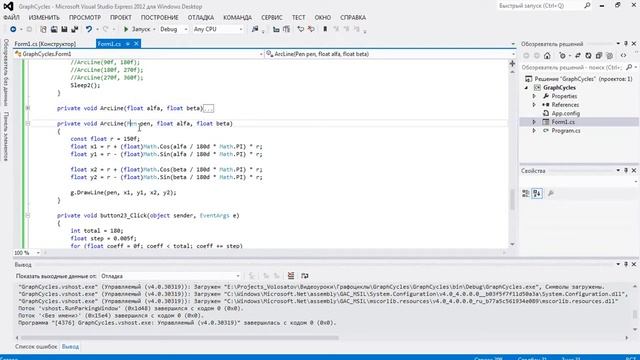Click the toggle bookmark toolbar icon
The height and width of the screenshot is (360, 640).
pos(325,29)
